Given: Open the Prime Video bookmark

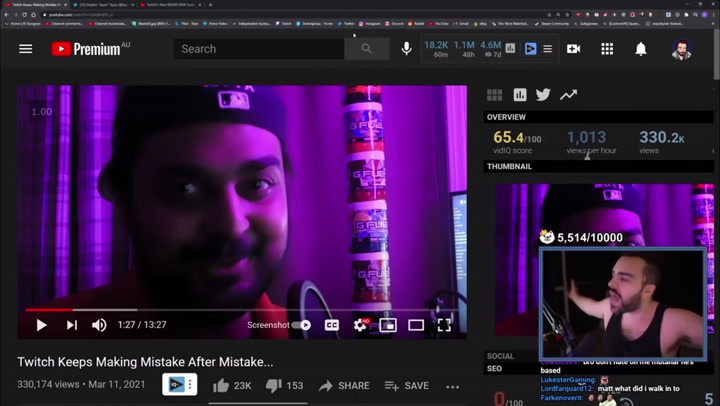Looking at the screenshot, I should (x=216, y=23).
